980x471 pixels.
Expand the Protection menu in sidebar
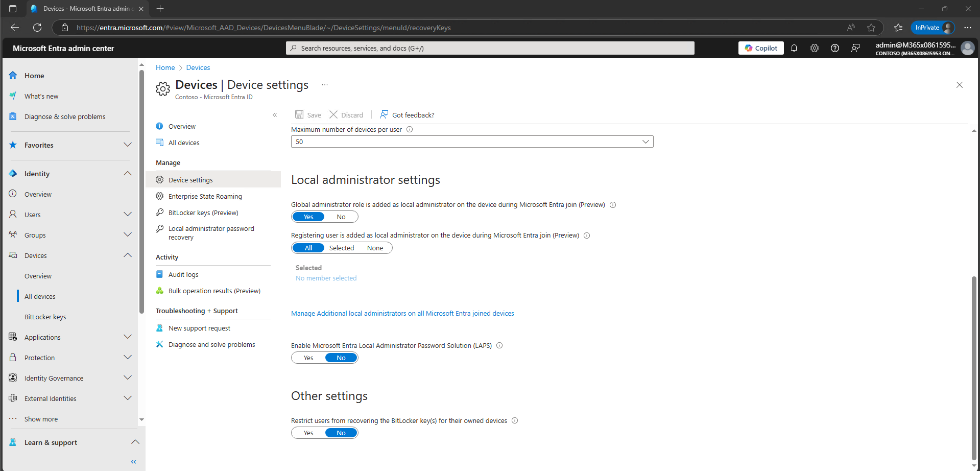pyautogui.click(x=128, y=358)
